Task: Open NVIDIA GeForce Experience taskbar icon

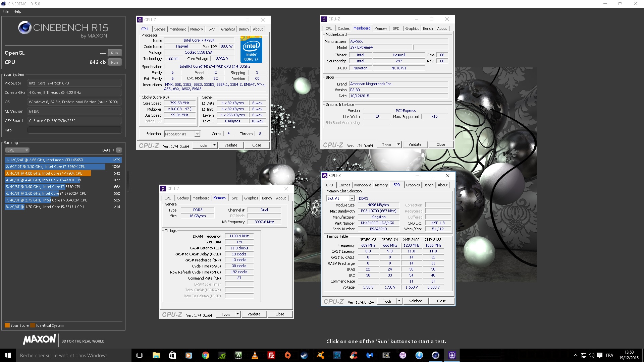Action: click(222, 355)
